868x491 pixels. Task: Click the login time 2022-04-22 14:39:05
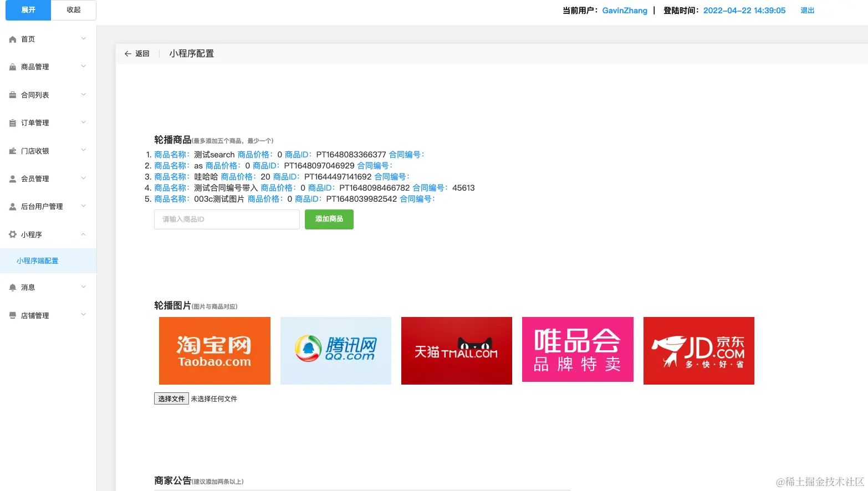[x=744, y=11]
